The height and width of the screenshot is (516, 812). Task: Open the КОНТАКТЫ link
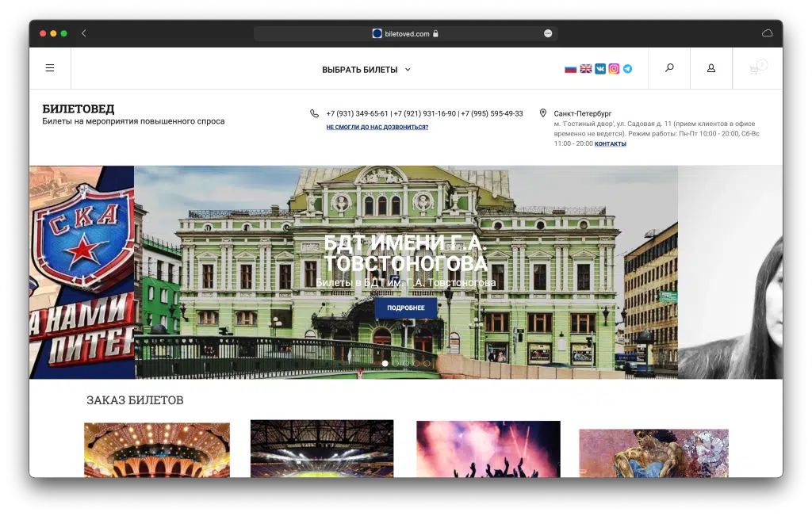610,144
